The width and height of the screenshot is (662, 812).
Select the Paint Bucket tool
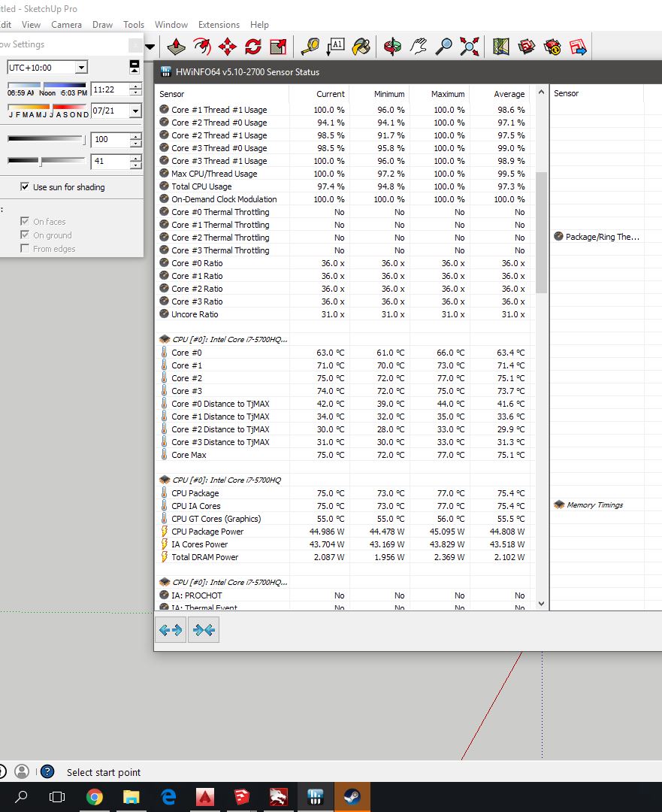pos(361,47)
